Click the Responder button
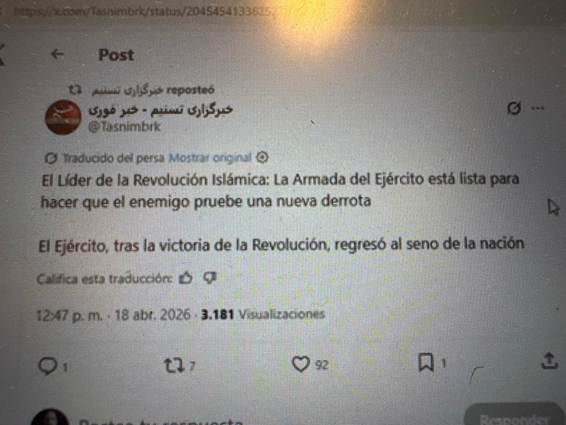Viewport: 566px width, 425px height. tap(514, 417)
